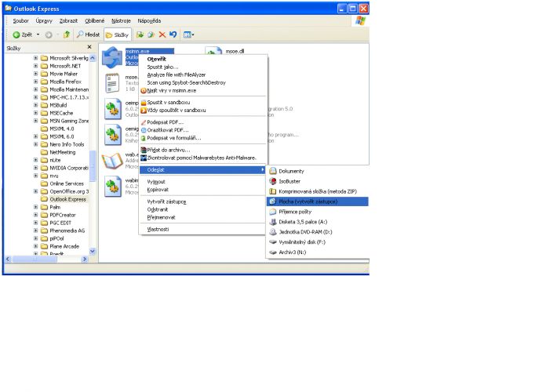Open the Soubor menu

[20, 21]
